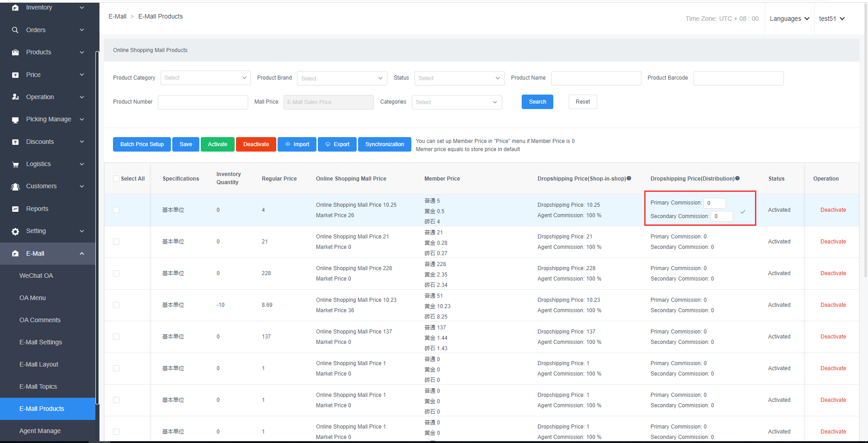Tick checkbox for row with inventory -10

116,305
